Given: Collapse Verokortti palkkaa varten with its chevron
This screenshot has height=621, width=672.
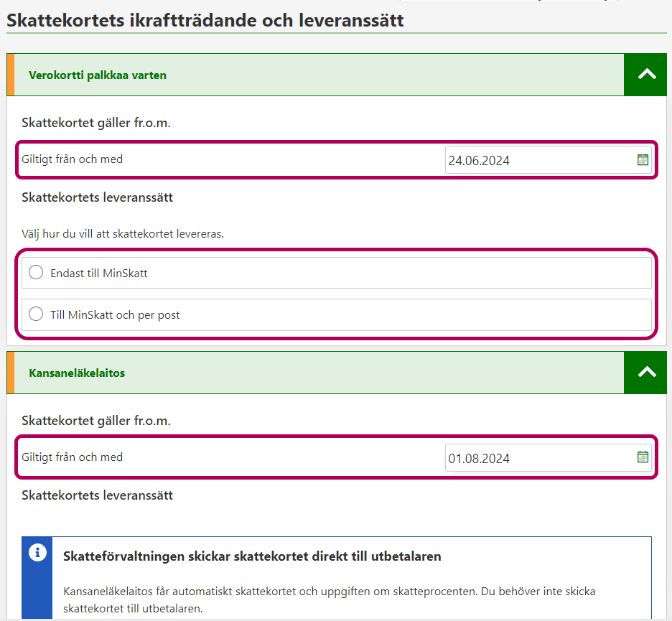Looking at the screenshot, I should [x=646, y=75].
